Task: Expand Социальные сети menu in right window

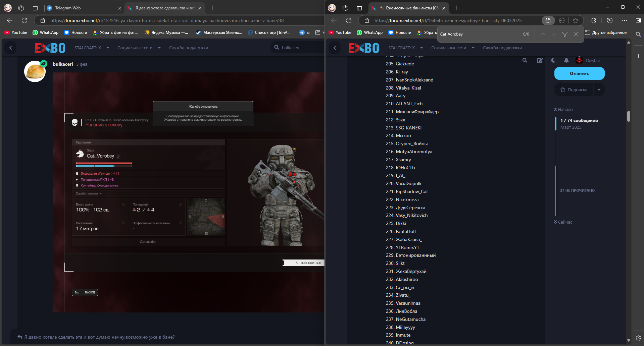Action: [x=453, y=48]
